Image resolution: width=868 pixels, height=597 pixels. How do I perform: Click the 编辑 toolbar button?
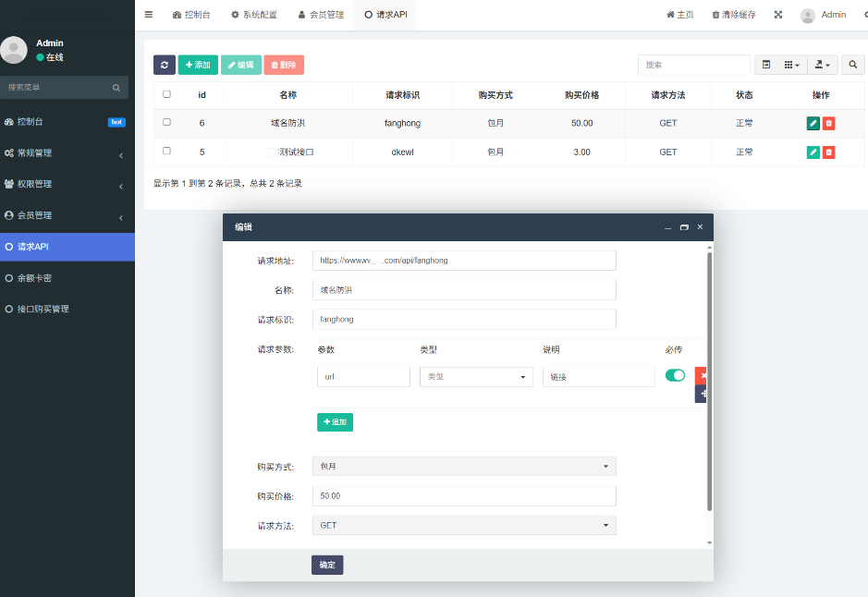pos(241,65)
